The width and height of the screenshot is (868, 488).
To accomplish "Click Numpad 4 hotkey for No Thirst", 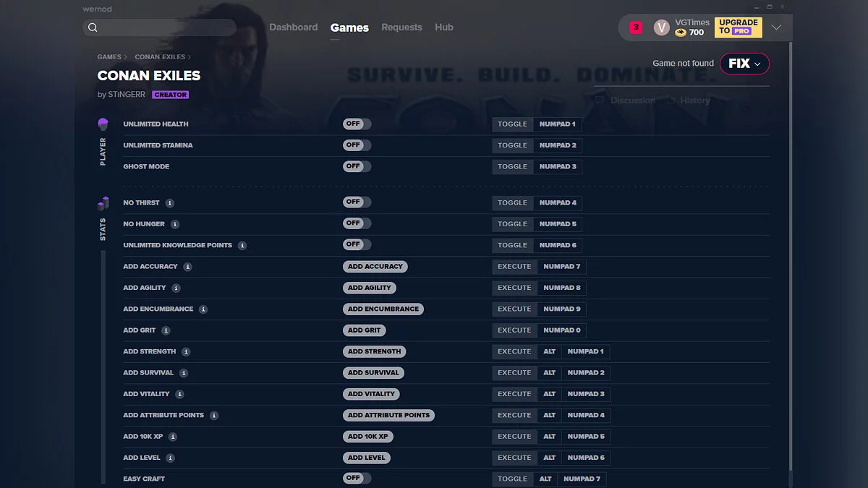I will click(558, 203).
